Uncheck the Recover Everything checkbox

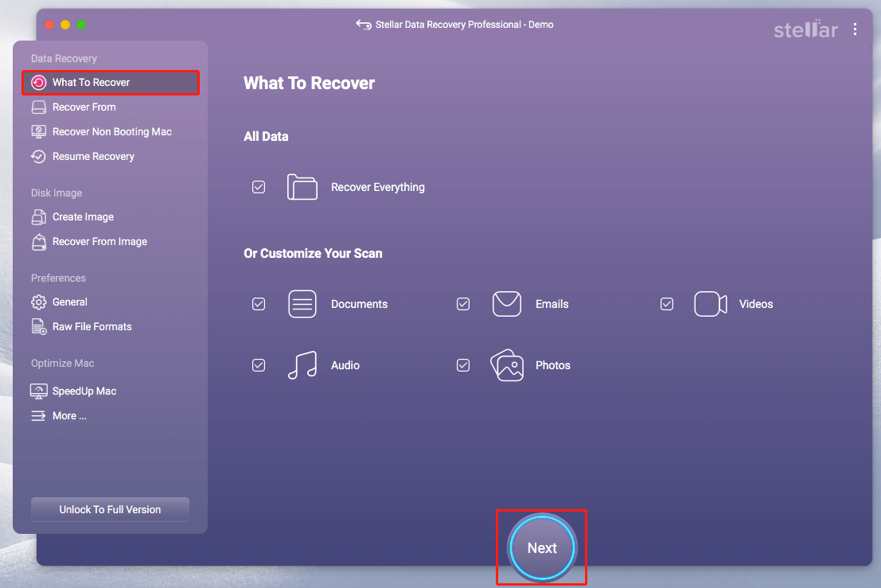(259, 187)
